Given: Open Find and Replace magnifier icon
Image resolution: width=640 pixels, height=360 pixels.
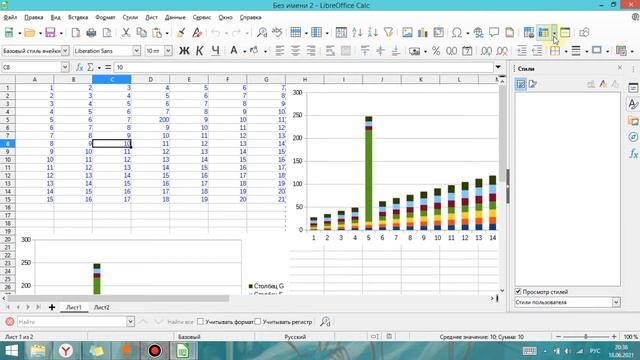Looking at the screenshot, I should point(262,33).
